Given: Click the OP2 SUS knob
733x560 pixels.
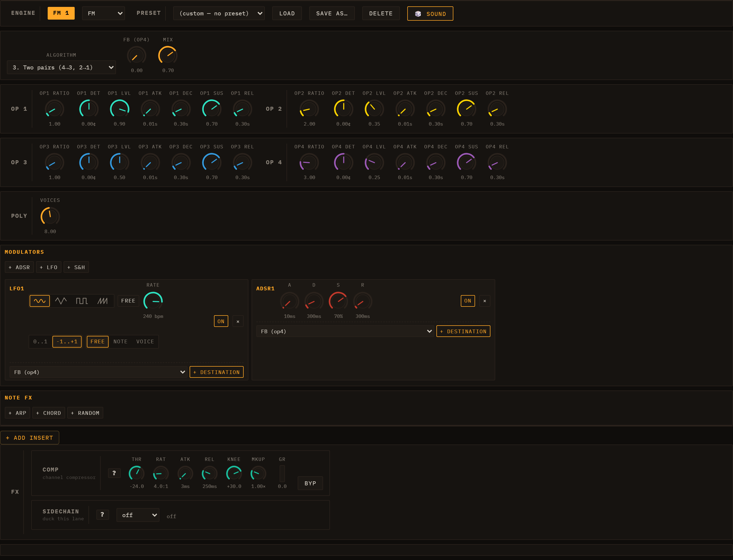Looking at the screenshot, I should click(x=466, y=109).
